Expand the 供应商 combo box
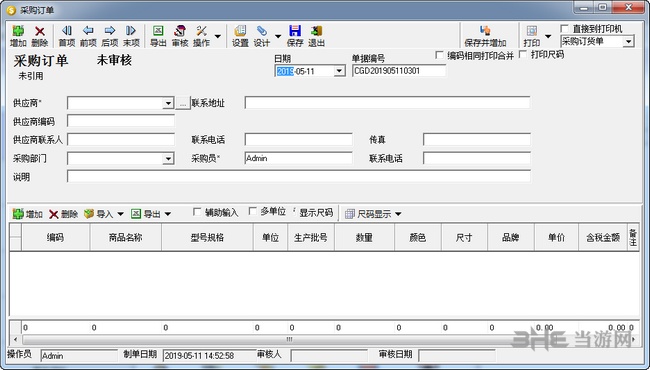The height and width of the screenshot is (370, 650). click(168, 103)
